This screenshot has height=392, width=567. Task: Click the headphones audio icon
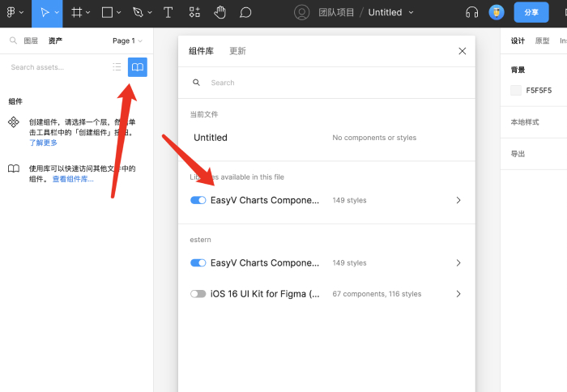471,12
